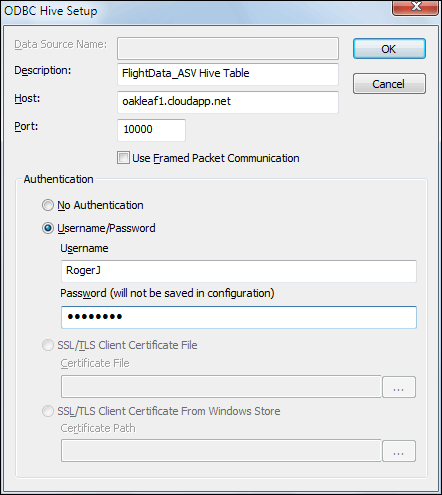
Task: Click the Certificate File path box
Action: point(221,387)
